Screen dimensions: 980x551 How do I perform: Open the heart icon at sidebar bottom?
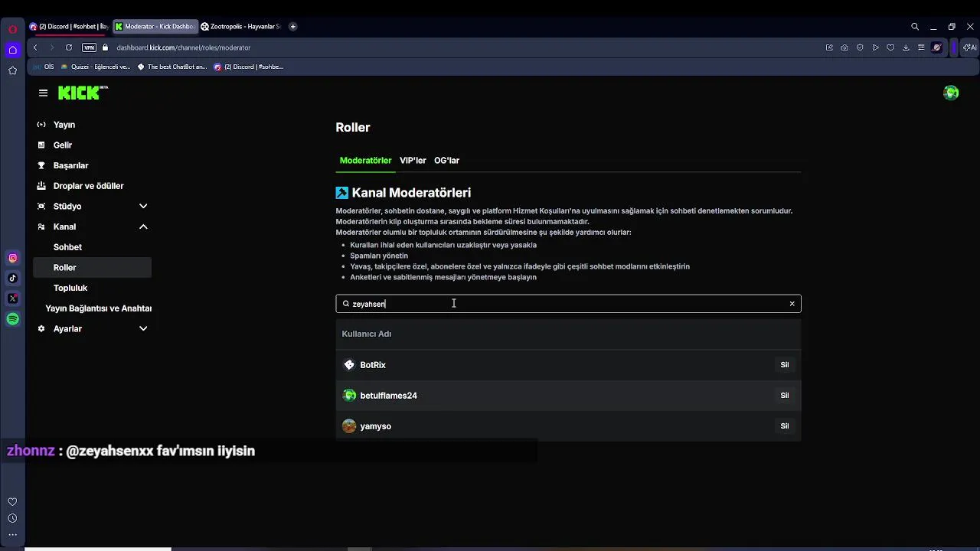[12, 502]
